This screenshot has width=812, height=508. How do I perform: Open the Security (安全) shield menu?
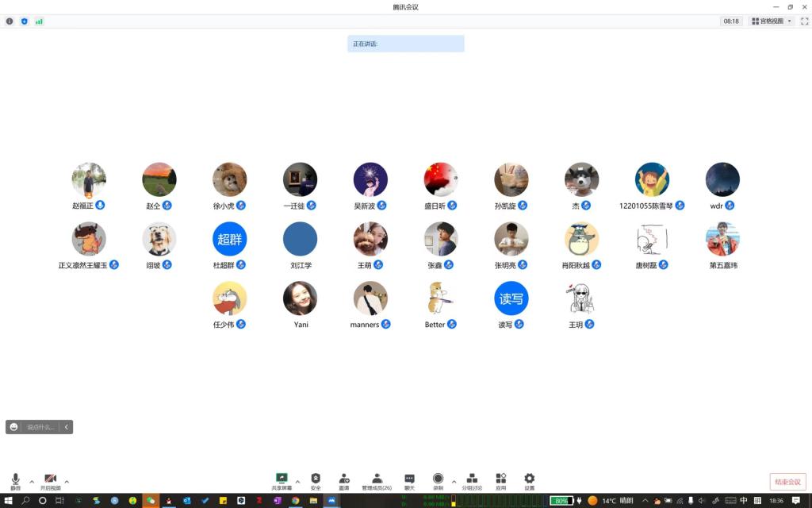316,480
